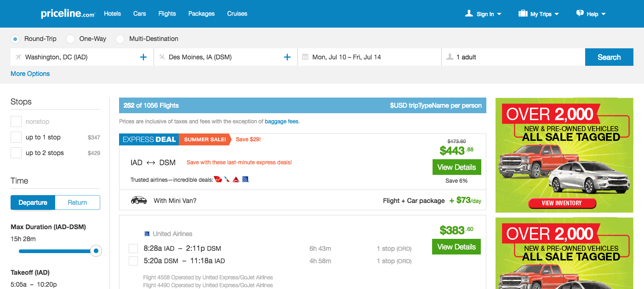Click the Virgin America airline logo

tap(218, 179)
